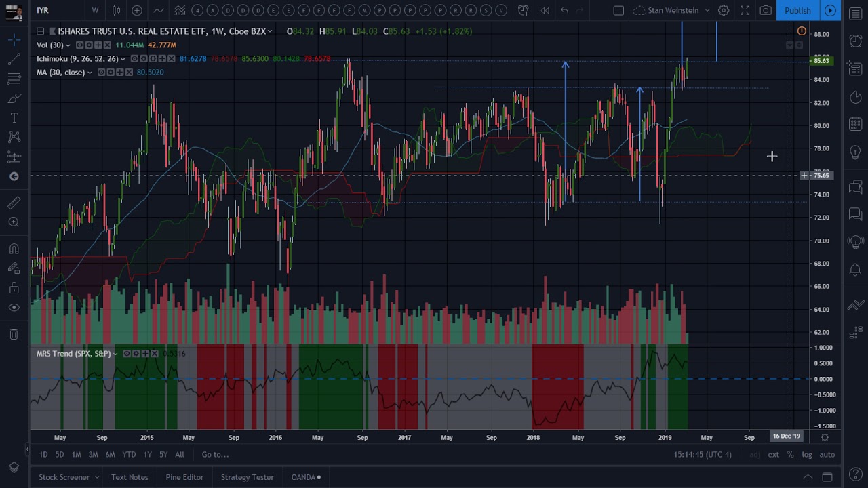Toggle visibility of MRS Trend indicator

pyautogui.click(x=126, y=354)
